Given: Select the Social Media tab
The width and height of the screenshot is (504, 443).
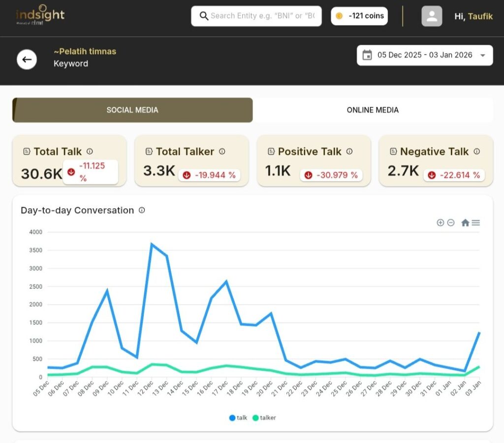Looking at the screenshot, I should coord(132,110).
